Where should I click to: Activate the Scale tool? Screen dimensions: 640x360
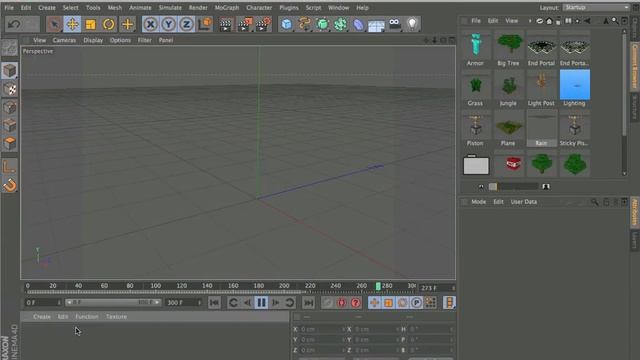point(91,24)
